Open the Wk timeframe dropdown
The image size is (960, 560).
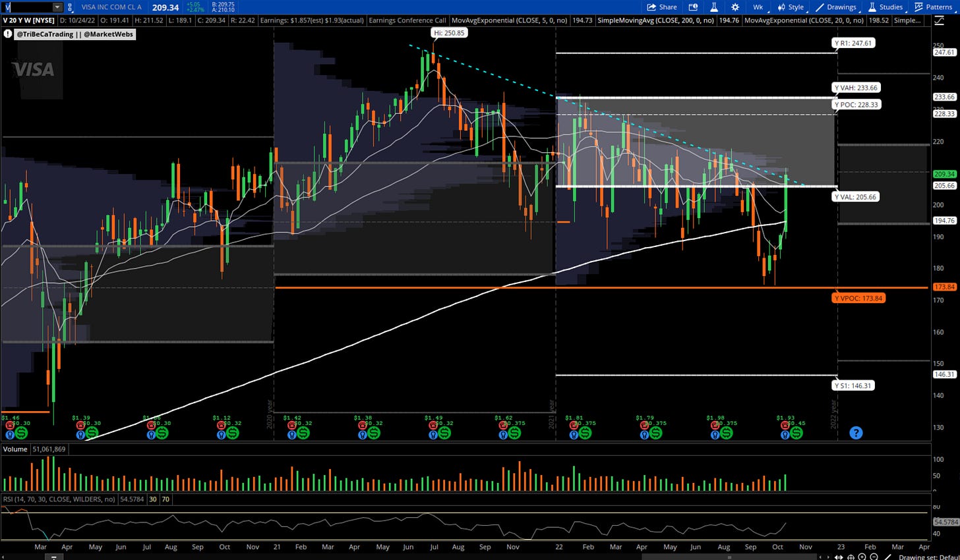758,7
